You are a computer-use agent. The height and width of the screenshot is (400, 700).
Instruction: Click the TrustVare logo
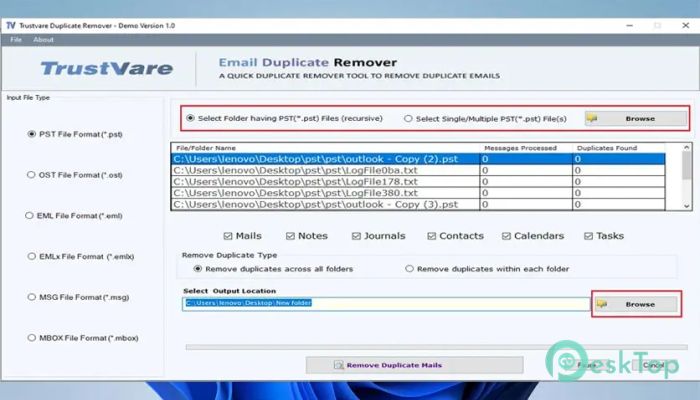coord(106,68)
